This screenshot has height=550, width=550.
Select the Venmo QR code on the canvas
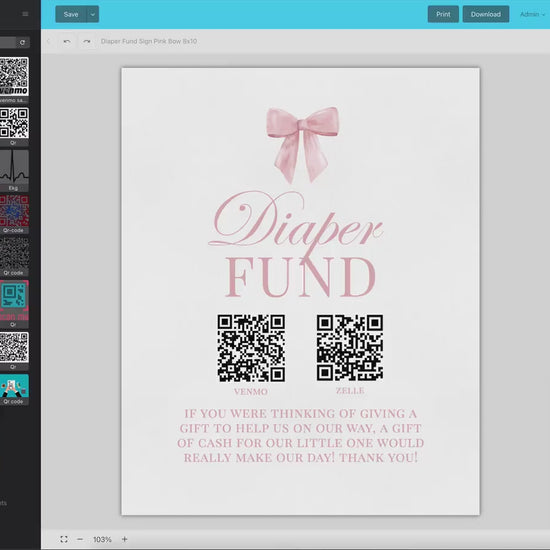[251, 348]
